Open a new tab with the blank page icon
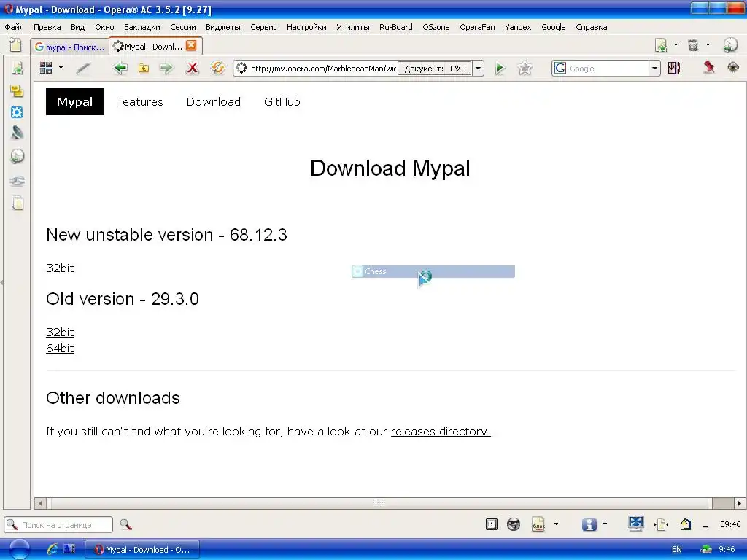747x560 pixels. [15, 45]
